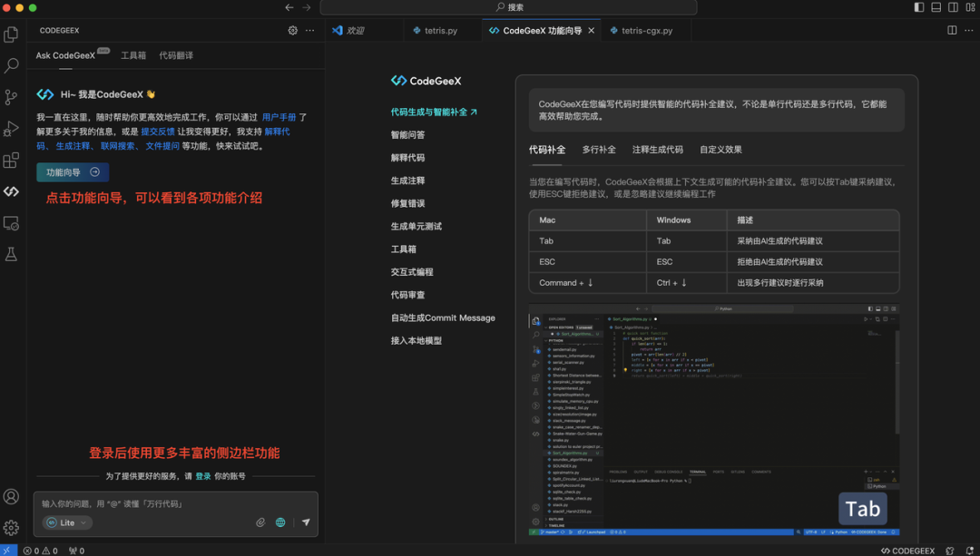Select the CodeGeeX activity bar icon

pyautogui.click(x=11, y=191)
